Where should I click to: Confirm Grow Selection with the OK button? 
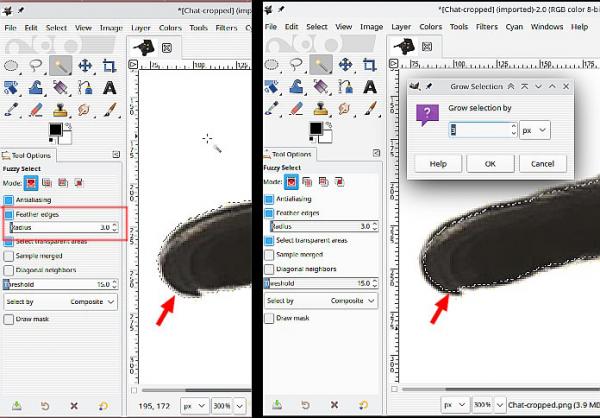(x=490, y=164)
